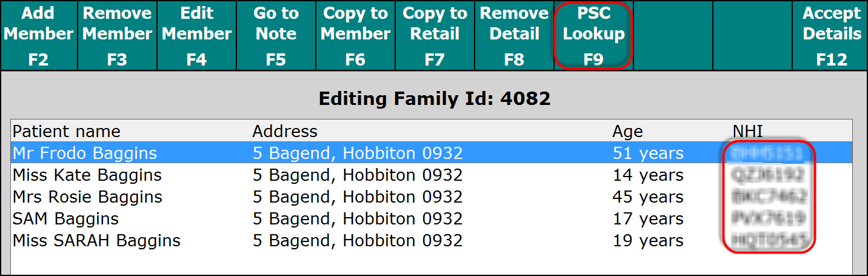The height and width of the screenshot is (276, 868).
Task: Select the Mr Frodo Baggins row
Action: click(x=85, y=153)
